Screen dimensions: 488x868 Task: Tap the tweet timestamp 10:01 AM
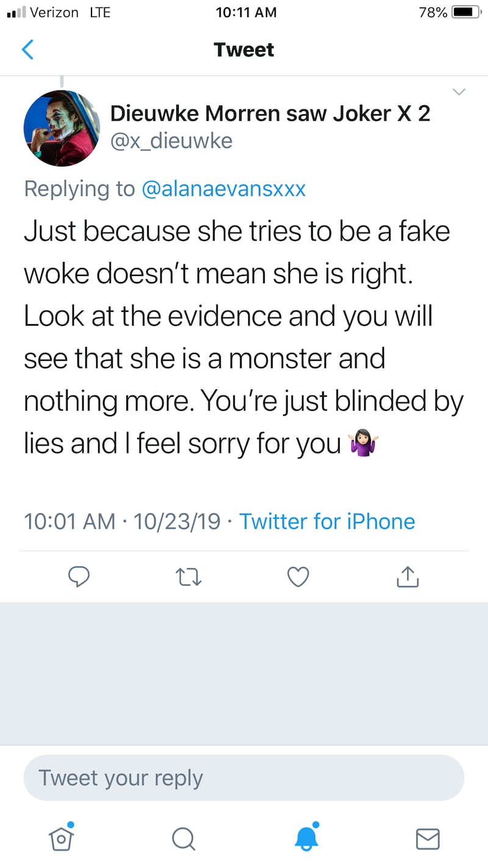coord(70,521)
